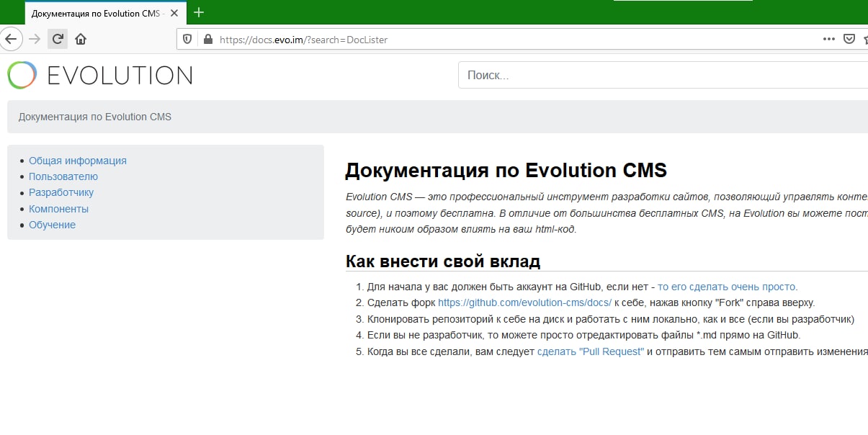Close the Документация по Evolution CMS tab
The image size is (868, 435).
174,13
